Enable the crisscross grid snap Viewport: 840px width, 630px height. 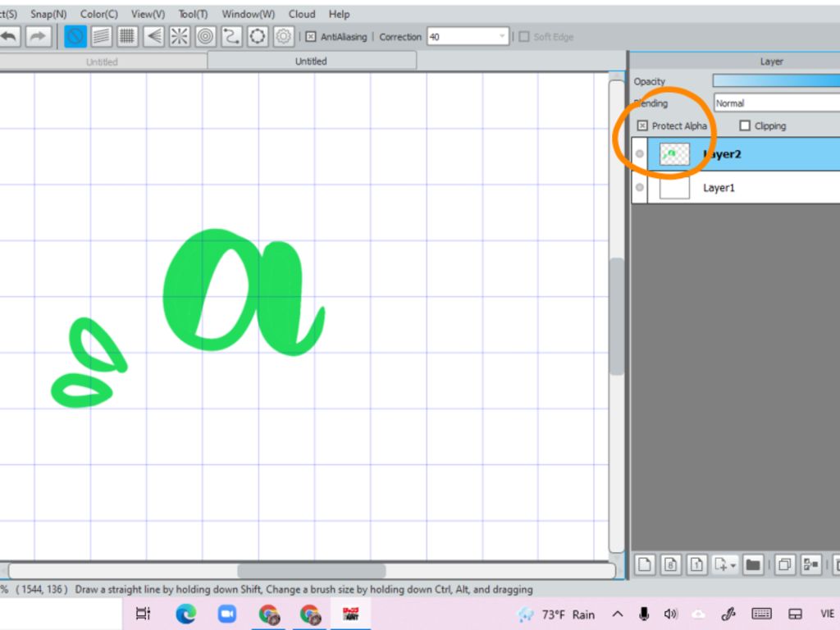[127, 36]
